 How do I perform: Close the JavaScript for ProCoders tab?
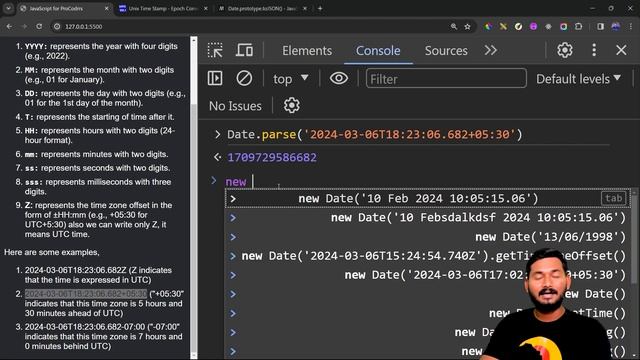tap(107, 9)
